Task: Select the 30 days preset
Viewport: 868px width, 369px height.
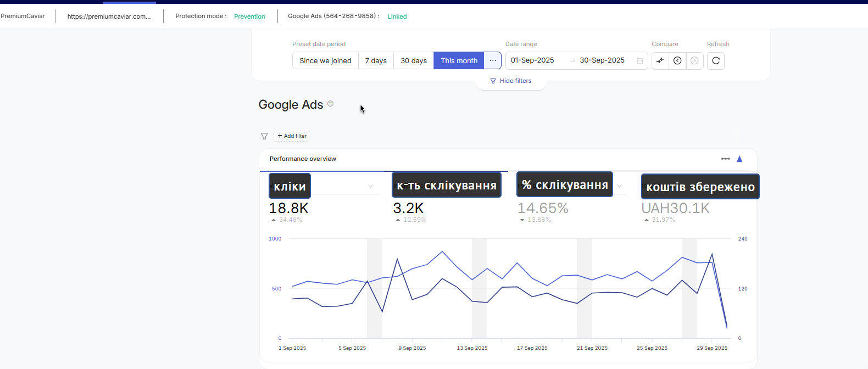Action: (x=414, y=60)
